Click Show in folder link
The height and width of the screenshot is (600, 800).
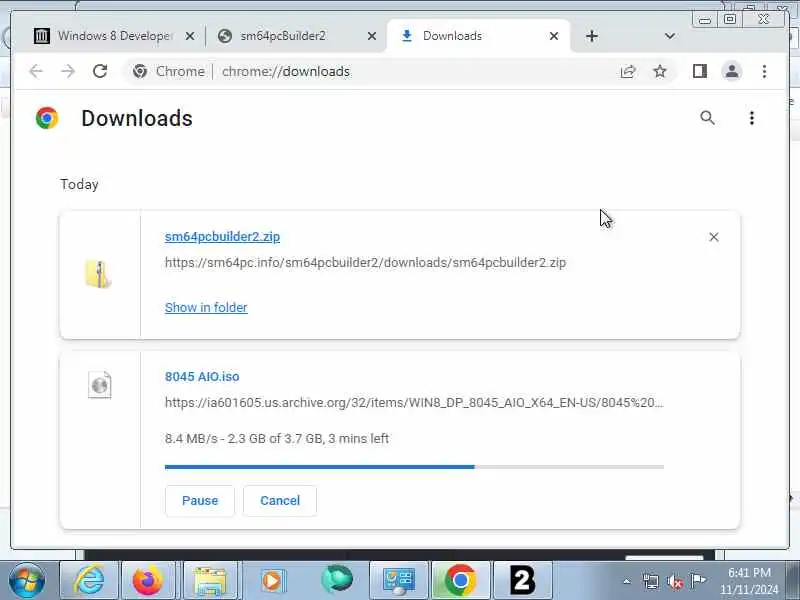click(x=206, y=308)
